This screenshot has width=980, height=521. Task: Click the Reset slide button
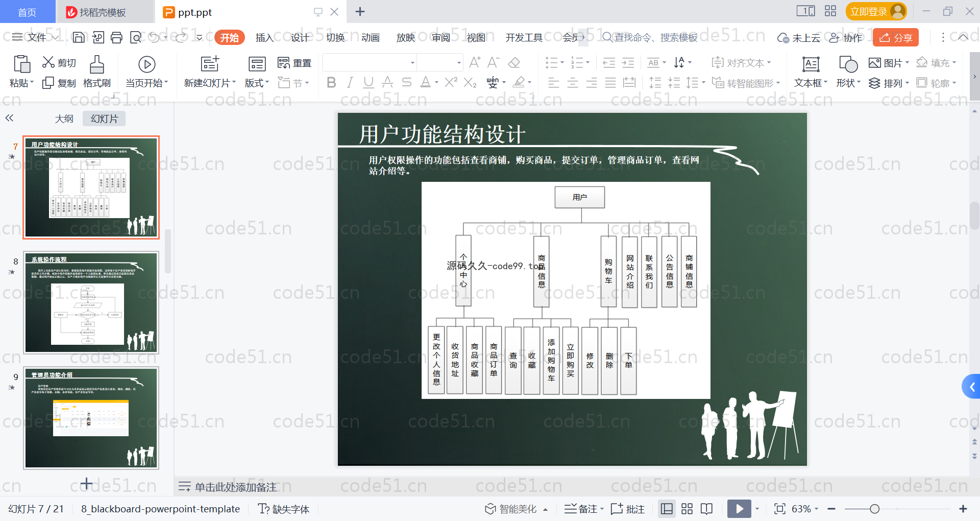[295, 63]
